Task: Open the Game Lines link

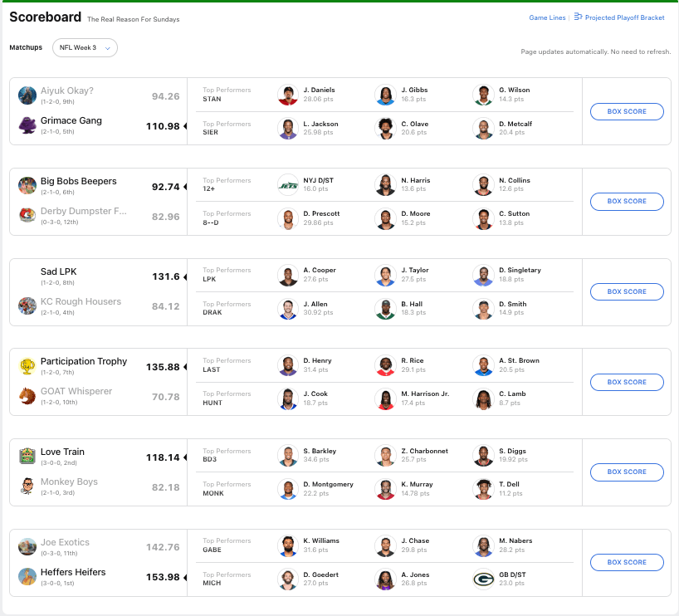Action: click(547, 17)
